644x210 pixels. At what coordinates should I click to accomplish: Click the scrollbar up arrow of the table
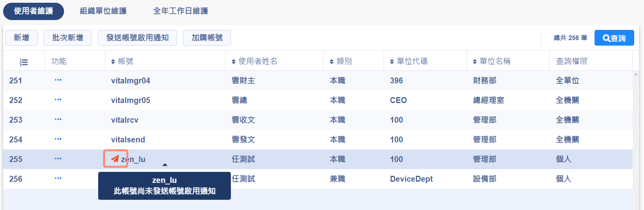pyautogui.click(x=636, y=74)
